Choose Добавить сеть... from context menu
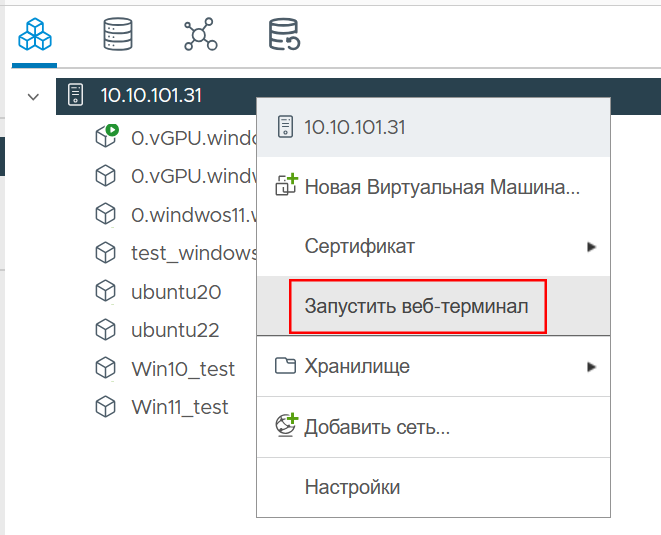Image resolution: width=661 pixels, height=535 pixels. pos(433,427)
